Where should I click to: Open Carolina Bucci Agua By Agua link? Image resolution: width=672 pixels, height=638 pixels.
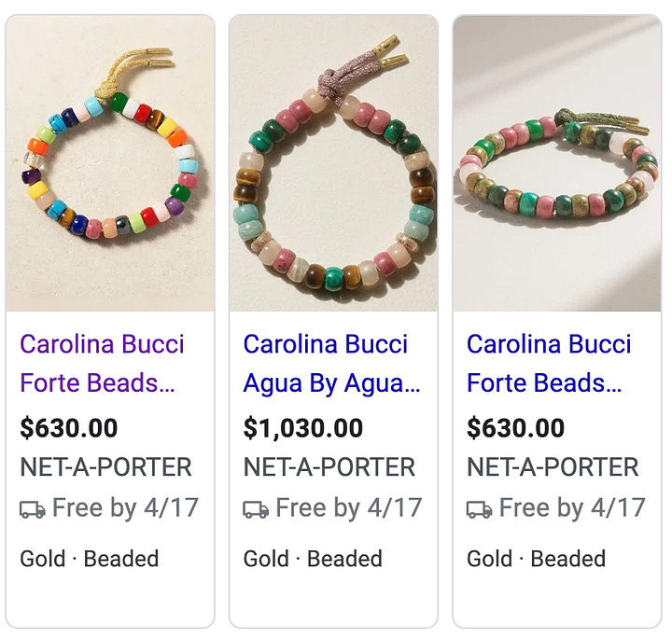pyautogui.click(x=331, y=363)
